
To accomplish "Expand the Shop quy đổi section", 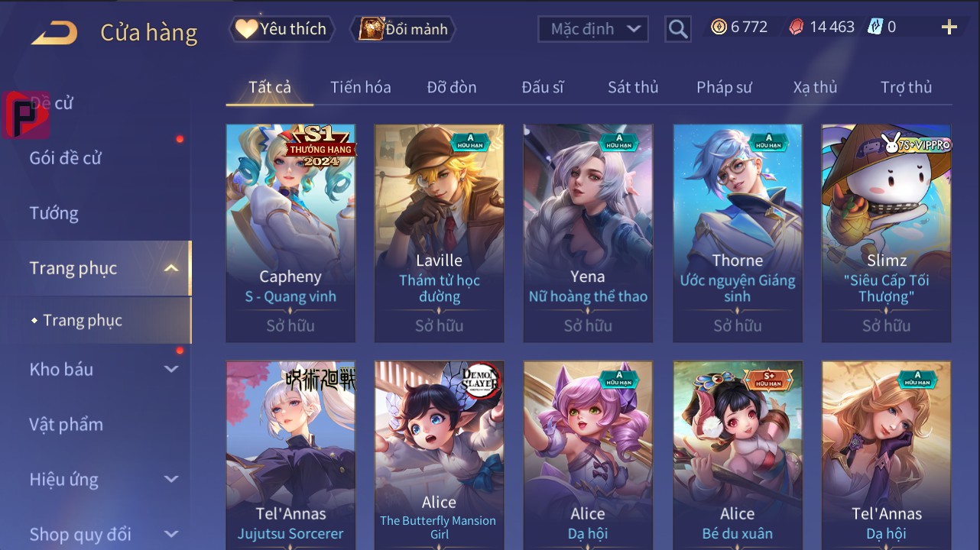I will 171,534.
